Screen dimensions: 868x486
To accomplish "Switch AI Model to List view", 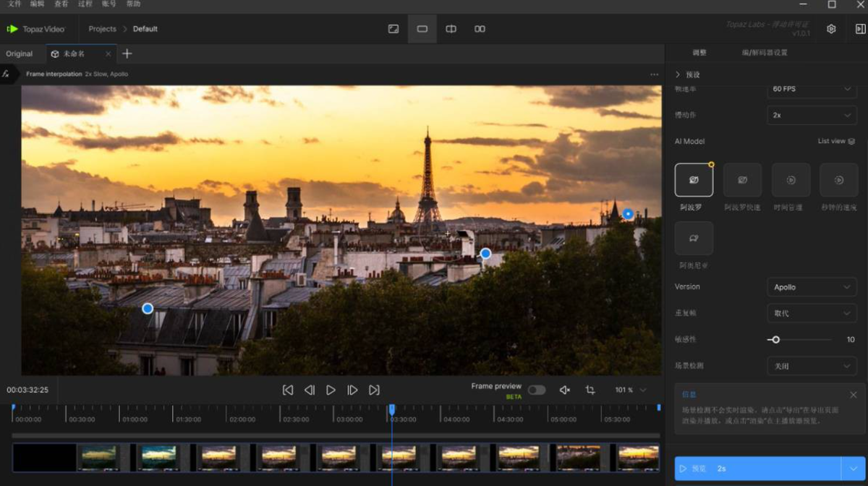I will point(836,141).
